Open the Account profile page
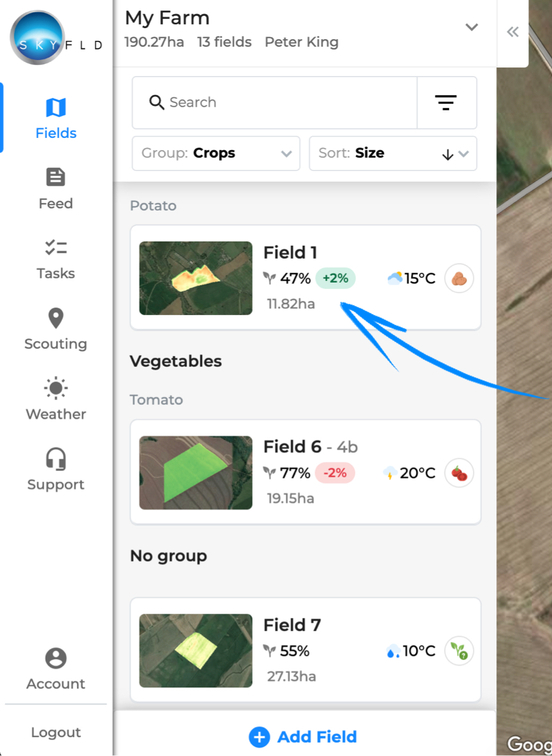The width and height of the screenshot is (552, 756). tap(56, 669)
